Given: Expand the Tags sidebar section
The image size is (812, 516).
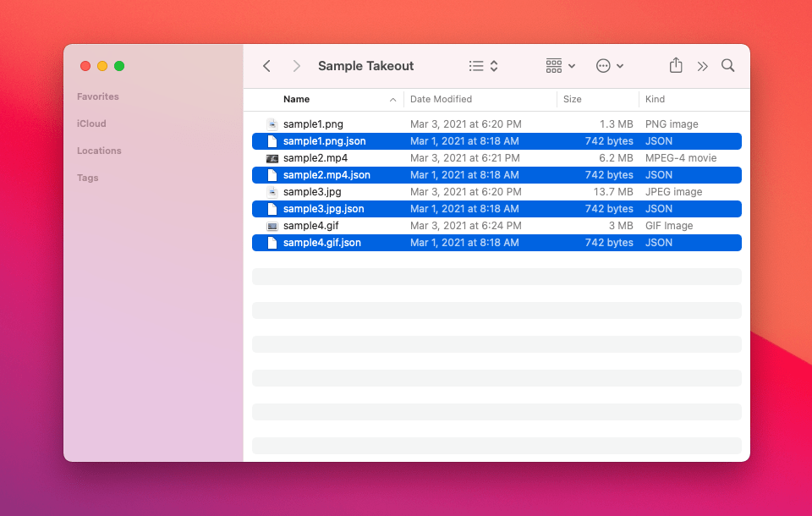Looking at the screenshot, I should tap(87, 178).
